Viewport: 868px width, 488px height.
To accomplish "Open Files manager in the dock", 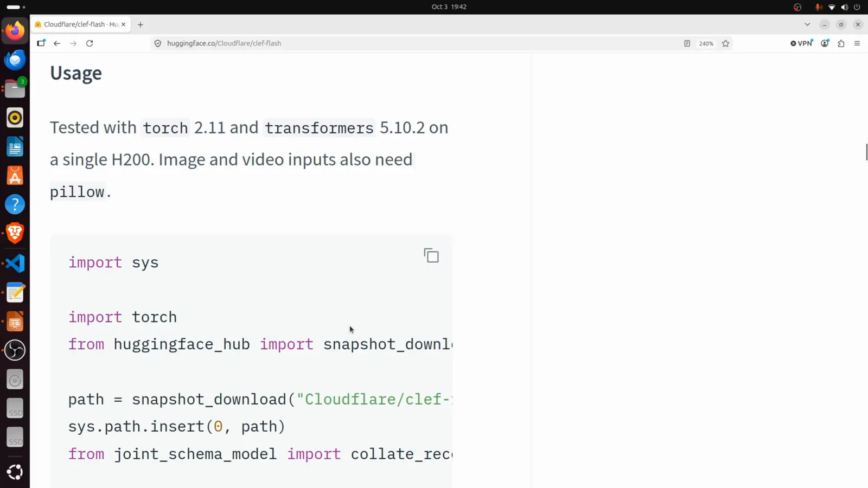I will pos(15,88).
